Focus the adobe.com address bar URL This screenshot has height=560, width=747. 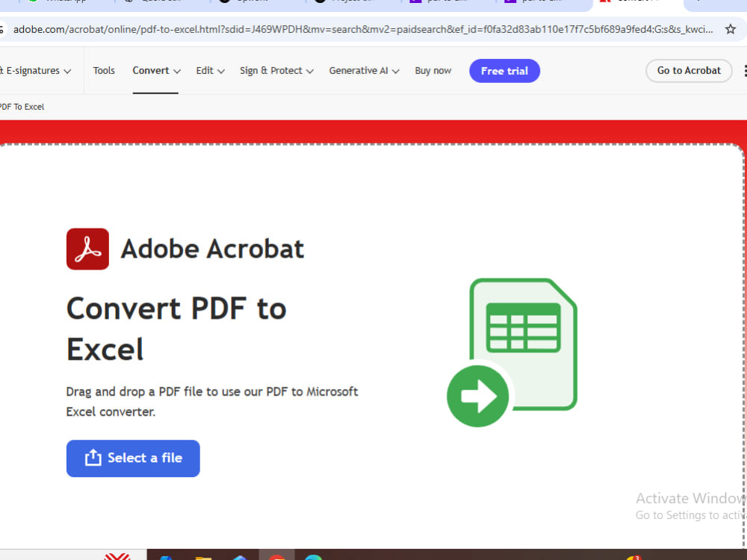pos(363,30)
